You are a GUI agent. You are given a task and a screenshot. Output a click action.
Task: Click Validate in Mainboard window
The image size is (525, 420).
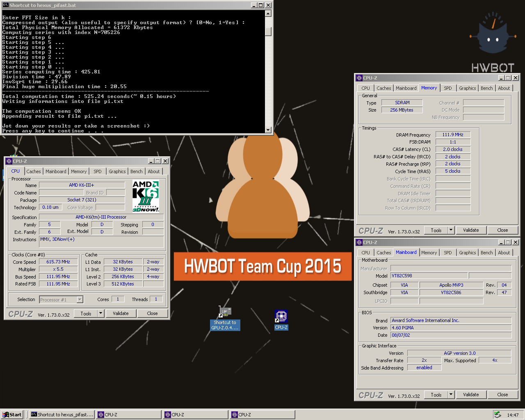pyautogui.click(x=471, y=395)
